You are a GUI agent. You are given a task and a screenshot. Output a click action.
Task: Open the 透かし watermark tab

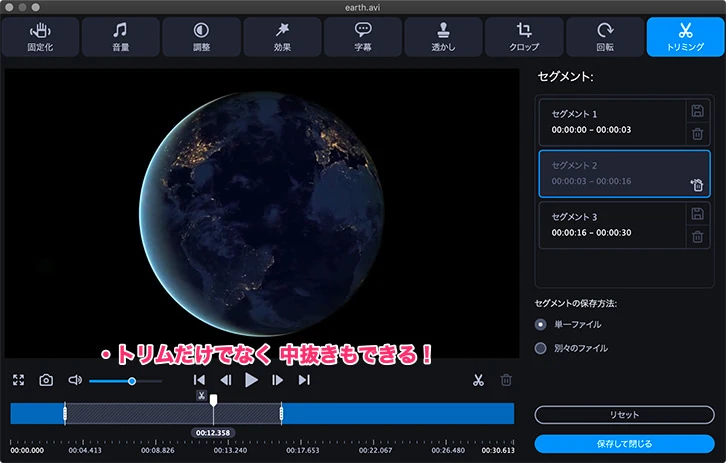pos(443,37)
